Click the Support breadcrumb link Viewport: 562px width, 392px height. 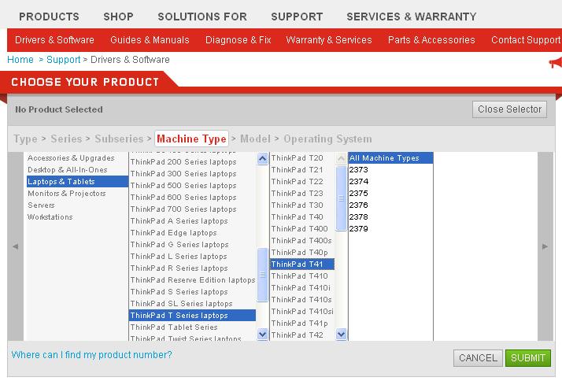point(64,60)
